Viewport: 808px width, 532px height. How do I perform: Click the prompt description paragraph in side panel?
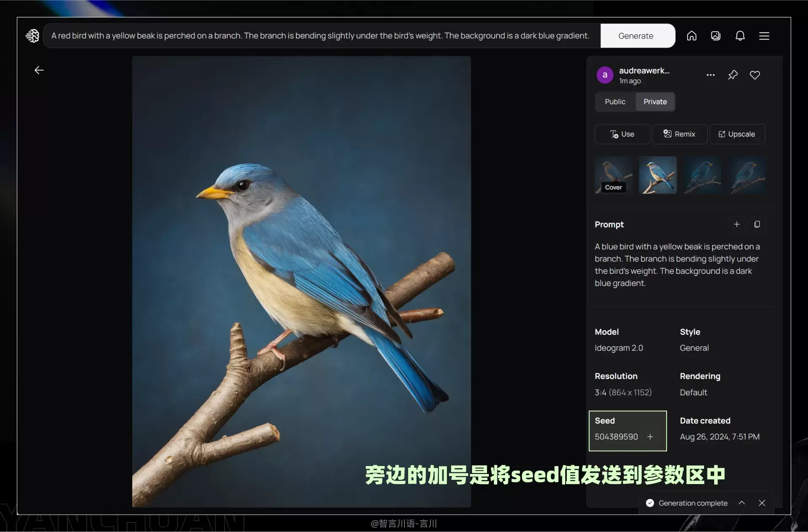[x=677, y=265]
